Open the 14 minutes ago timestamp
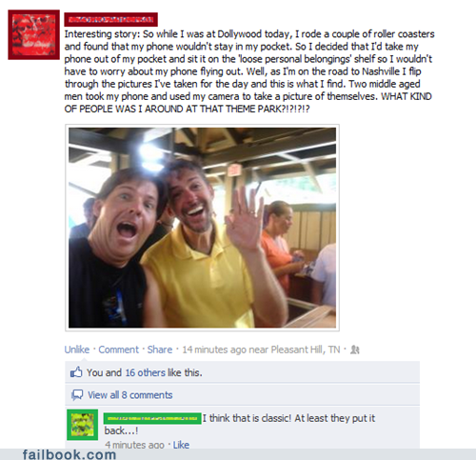This screenshot has width=476, height=460. coord(214,350)
